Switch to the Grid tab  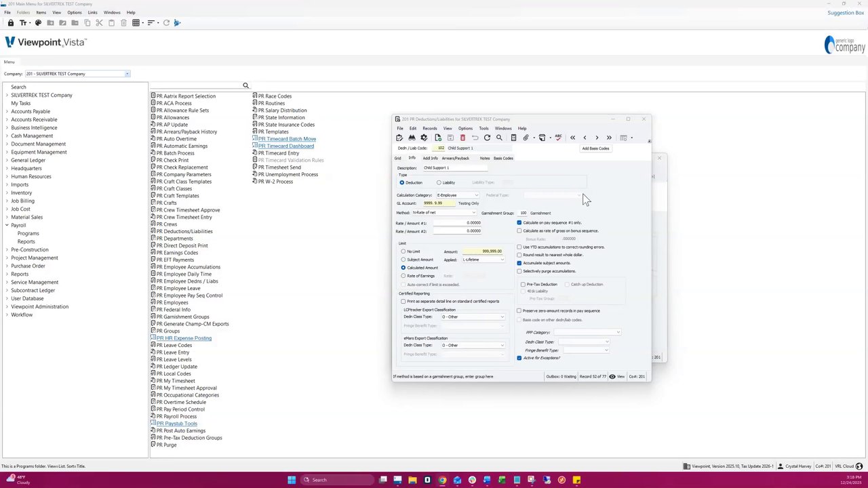pos(398,159)
